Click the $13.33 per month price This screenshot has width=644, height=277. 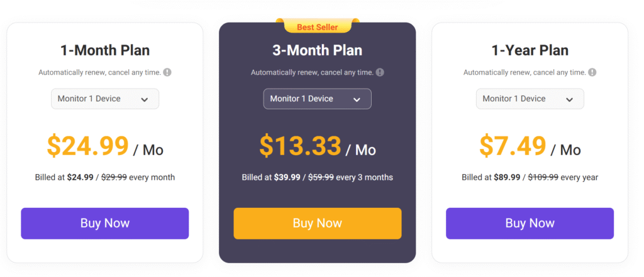click(301, 146)
